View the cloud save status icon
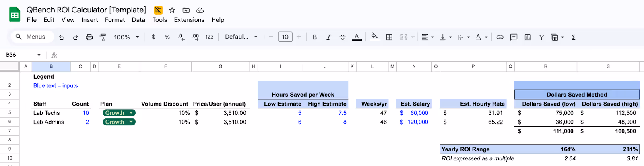The height and width of the screenshot is (166, 644). (200, 10)
